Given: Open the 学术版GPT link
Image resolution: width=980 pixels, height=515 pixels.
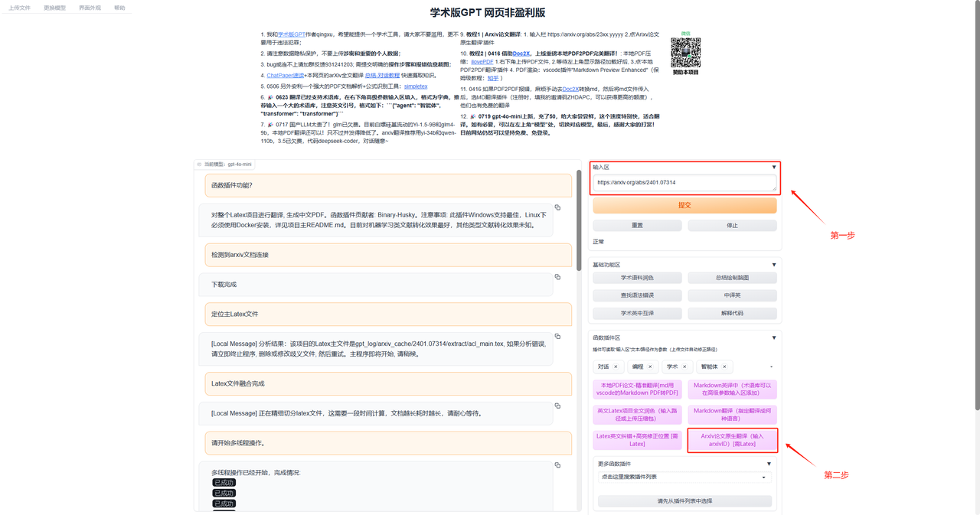Looking at the screenshot, I should click(292, 34).
